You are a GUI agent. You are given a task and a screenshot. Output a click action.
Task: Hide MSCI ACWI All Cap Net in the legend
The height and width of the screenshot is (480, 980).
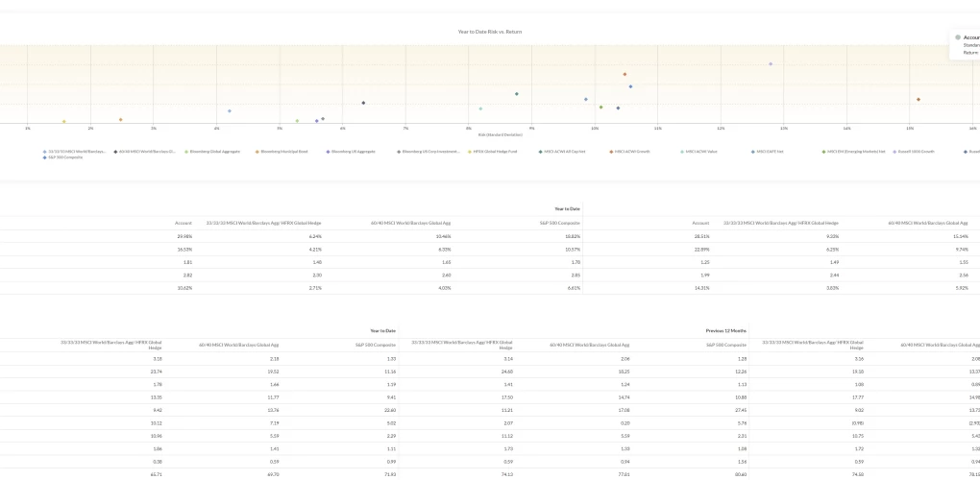click(562, 152)
